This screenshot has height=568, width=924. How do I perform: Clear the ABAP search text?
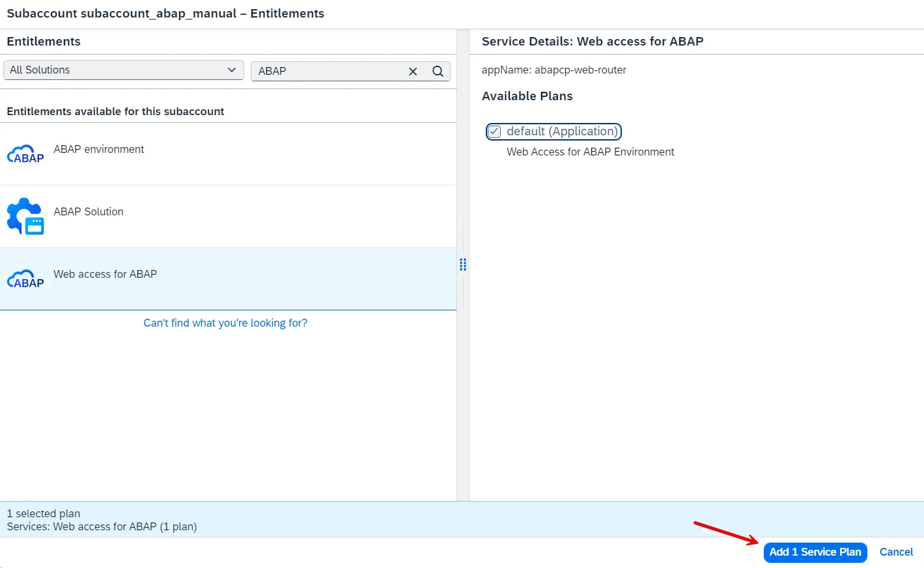pos(413,71)
